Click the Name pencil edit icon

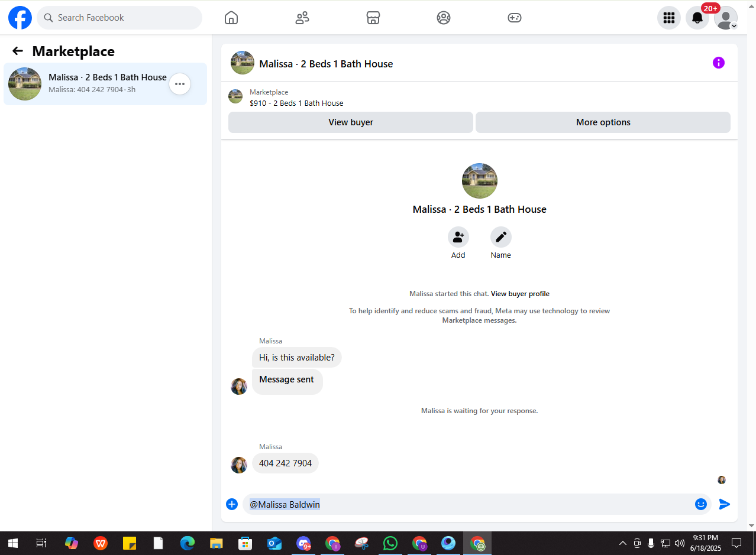[x=501, y=237]
